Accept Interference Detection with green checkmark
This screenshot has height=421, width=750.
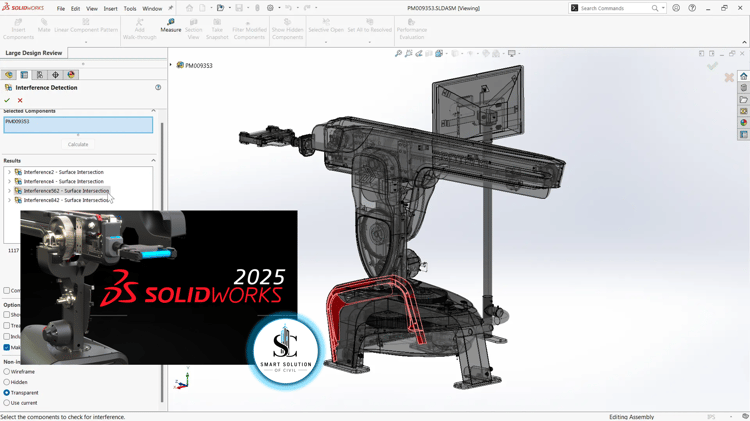tap(7, 100)
